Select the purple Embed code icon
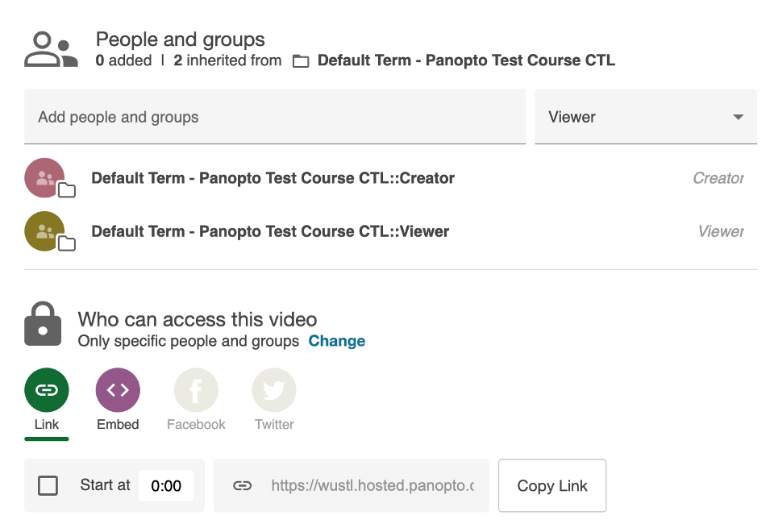Image resolution: width=774 pixels, height=532 pixels. click(118, 390)
